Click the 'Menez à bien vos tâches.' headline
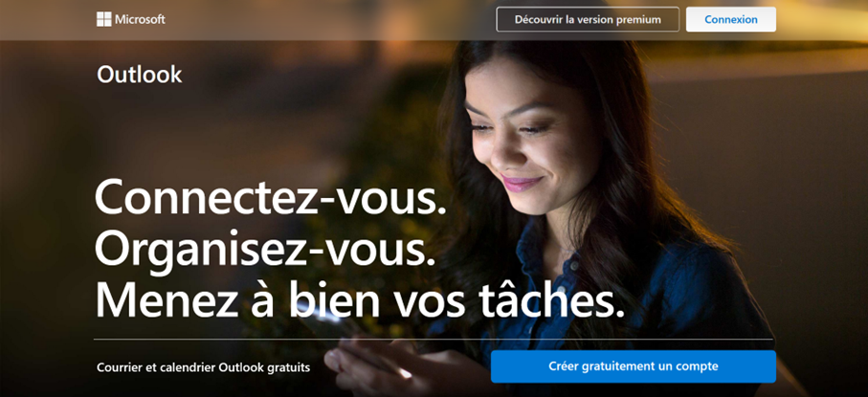The width and height of the screenshot is (868, 397). coord(360,299)
